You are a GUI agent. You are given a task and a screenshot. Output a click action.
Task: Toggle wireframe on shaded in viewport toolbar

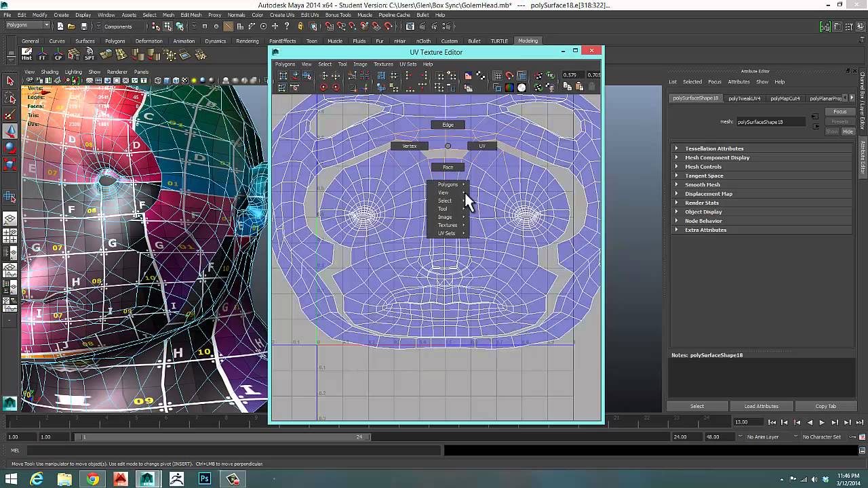pyautogui.click(x=176, y=81)
